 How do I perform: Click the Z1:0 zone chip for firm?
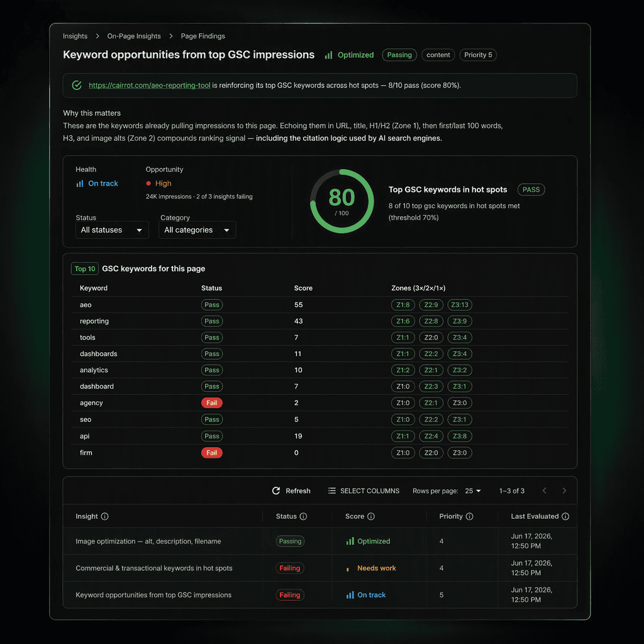pyautogui.click(x=403, y=453)
